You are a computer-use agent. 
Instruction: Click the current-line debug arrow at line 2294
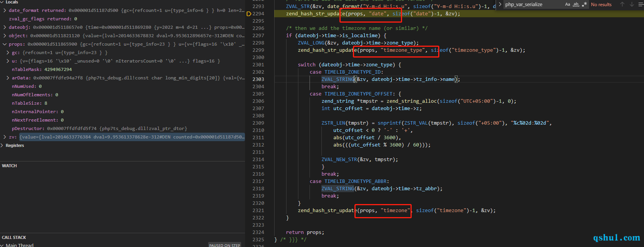249,14
